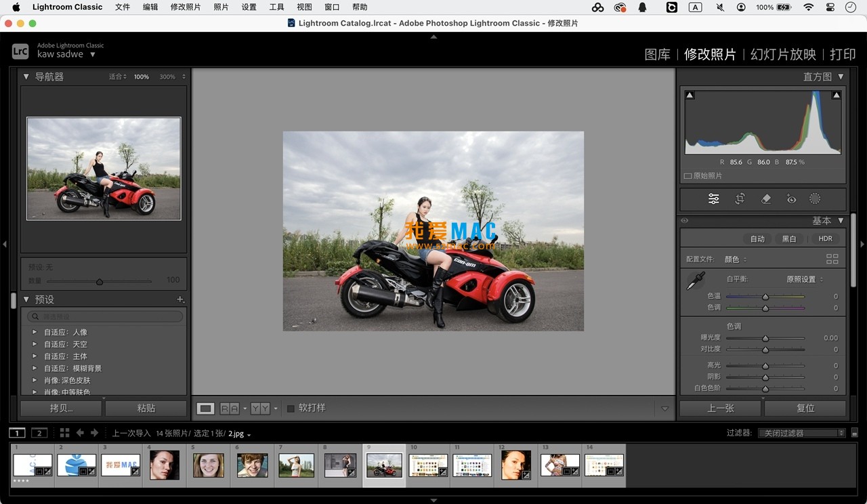Toggle the 基本 panel eye visibility
Image resolution: width=867 pixels, height=504 pixels.
pyautogui.click(x=685, y=221)
